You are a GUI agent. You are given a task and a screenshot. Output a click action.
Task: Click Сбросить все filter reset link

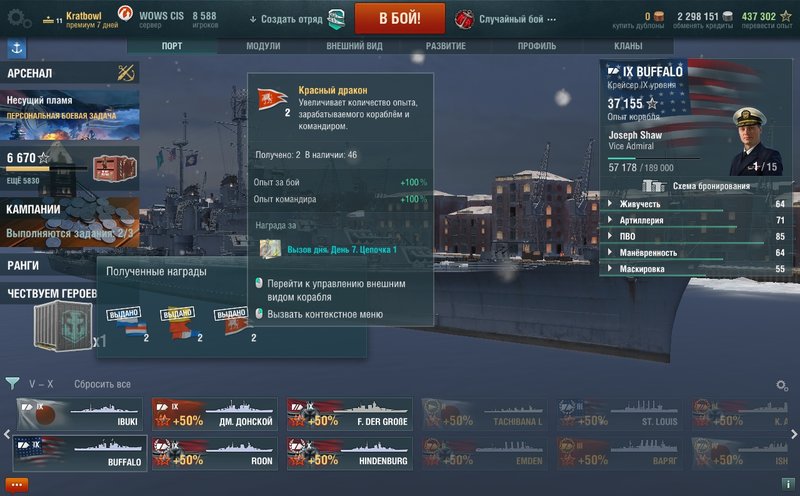click(x=102, y=384)
